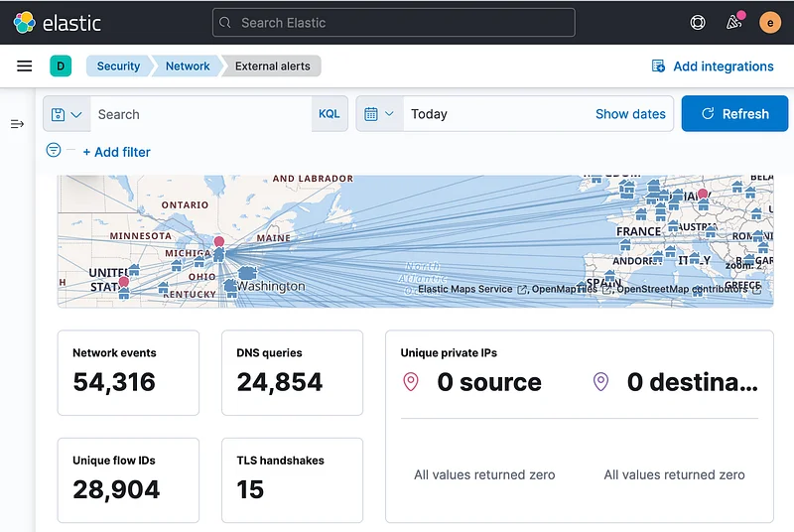The height and width of the screenshot is (532, 794).
Task: Open the help lifebuoy icon menu
Action: (698, 23)
